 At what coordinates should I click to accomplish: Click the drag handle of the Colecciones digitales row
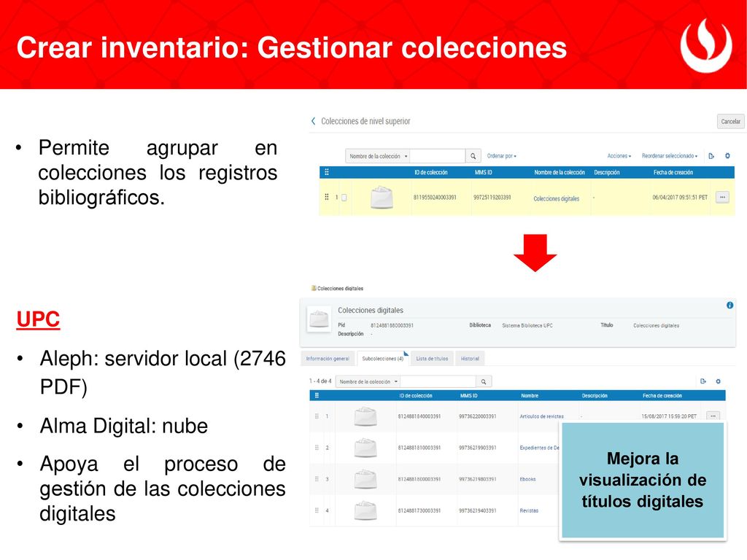[x=326, y=197]
